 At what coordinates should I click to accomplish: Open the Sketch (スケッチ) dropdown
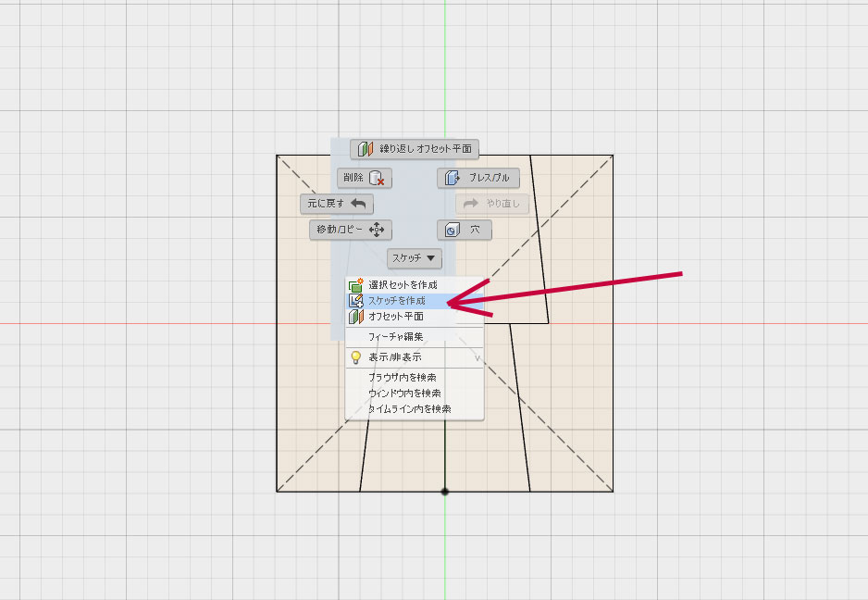(415, 258)
